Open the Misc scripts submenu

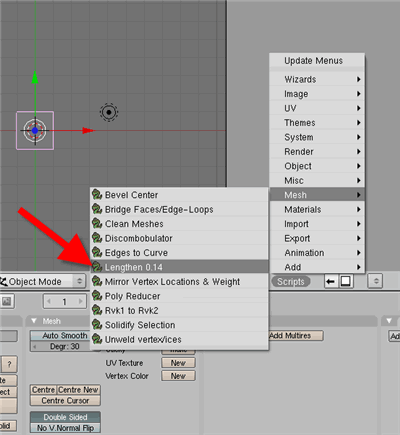click(317, 180)
